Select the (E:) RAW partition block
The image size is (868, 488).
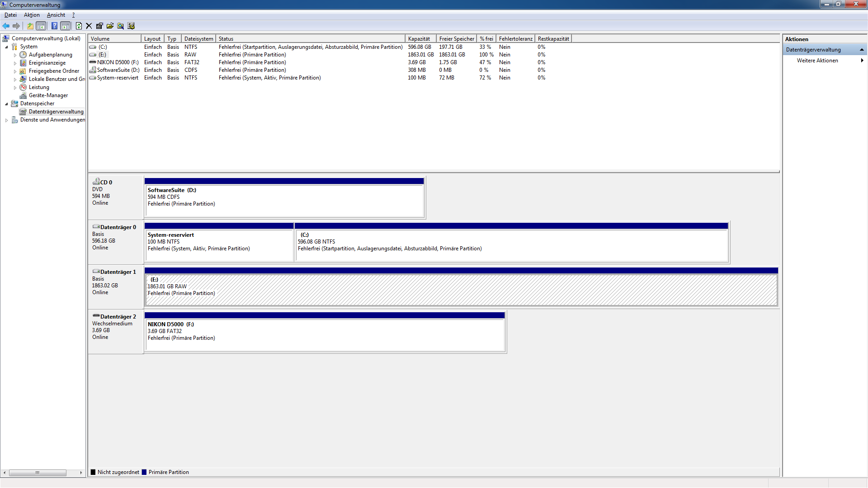461,290
